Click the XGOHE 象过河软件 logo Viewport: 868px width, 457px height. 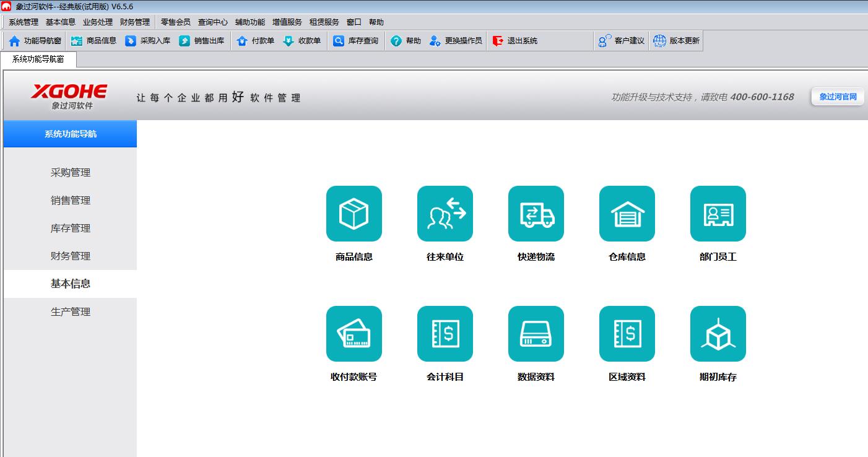69,97
